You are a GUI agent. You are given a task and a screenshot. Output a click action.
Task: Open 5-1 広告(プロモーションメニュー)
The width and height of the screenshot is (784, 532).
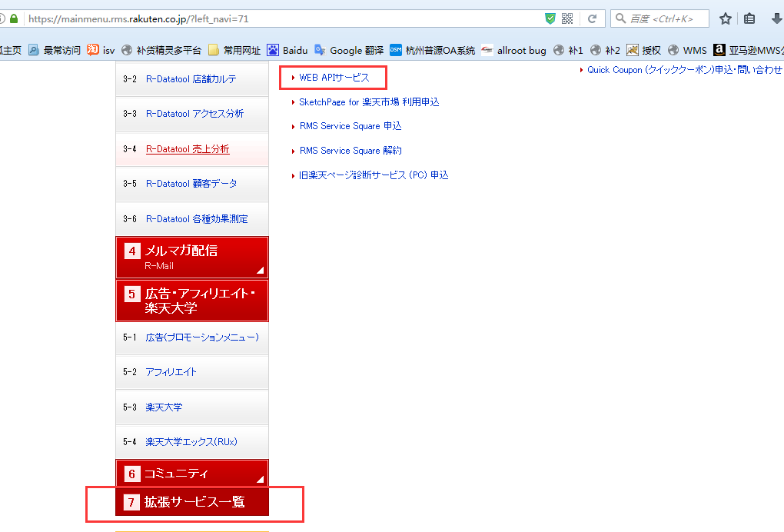(x=202, y=337)
